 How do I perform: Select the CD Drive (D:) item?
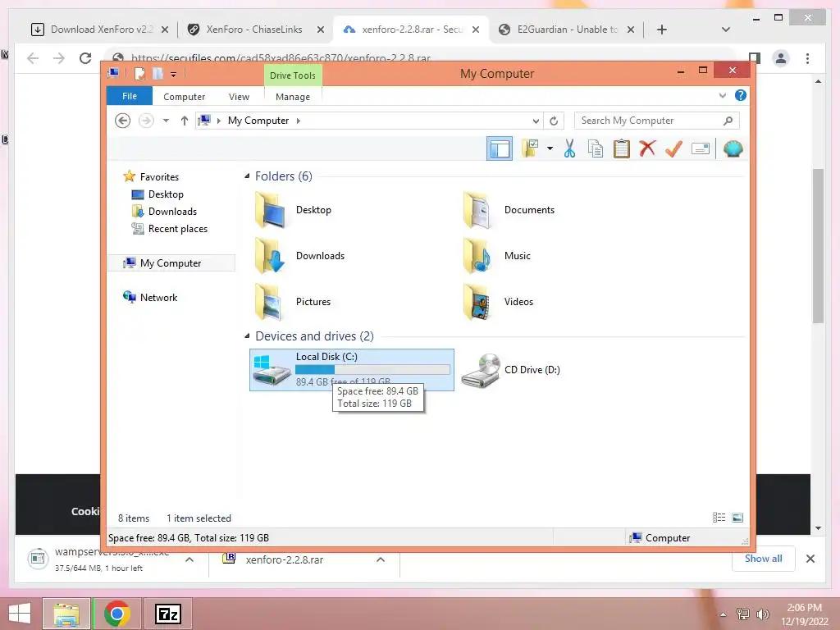coord(510,370)
